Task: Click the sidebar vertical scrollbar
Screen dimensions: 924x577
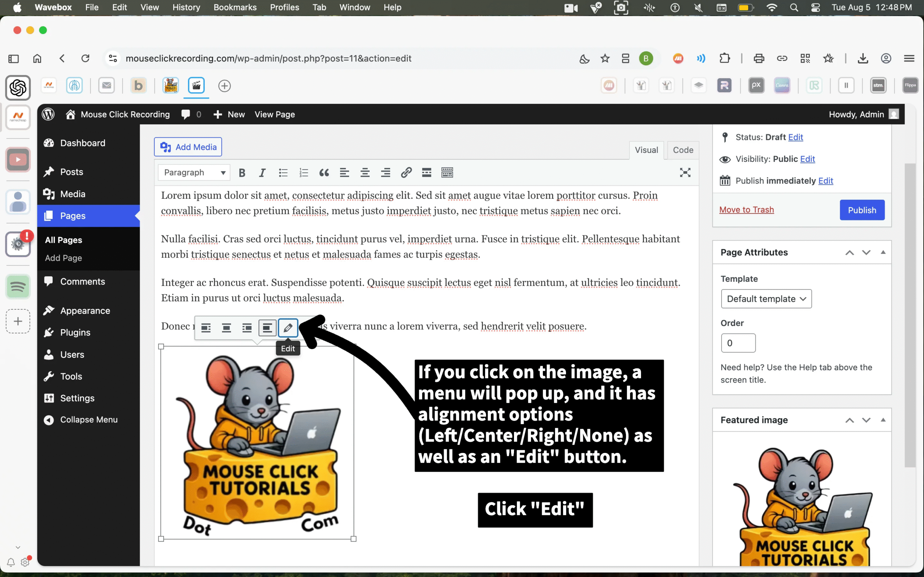Action: tap(910, 315)
